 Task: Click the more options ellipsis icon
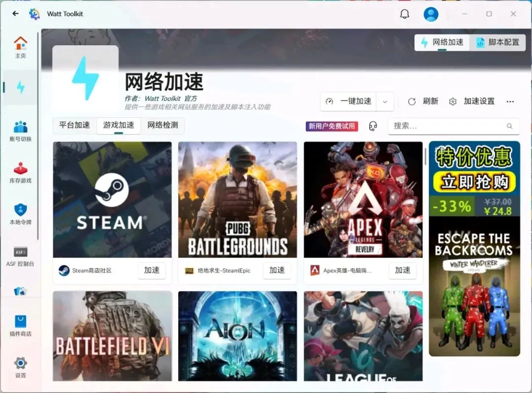click(x=510, y=101)
